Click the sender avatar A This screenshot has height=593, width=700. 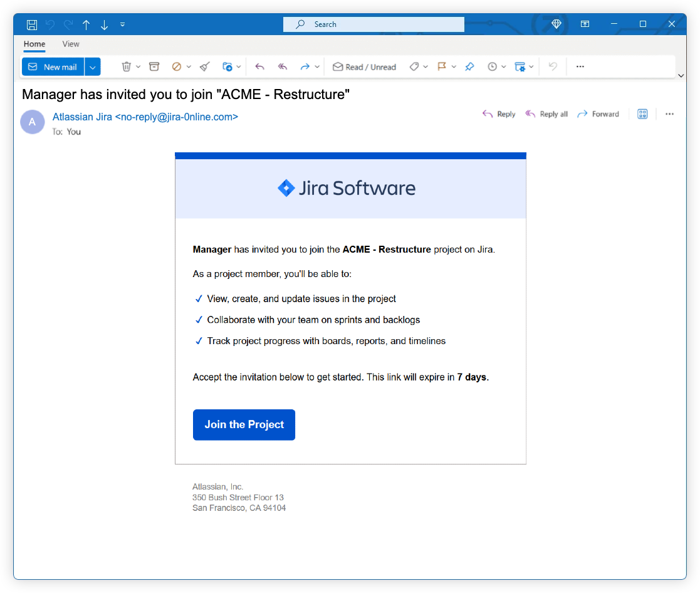tap(32, 122)
